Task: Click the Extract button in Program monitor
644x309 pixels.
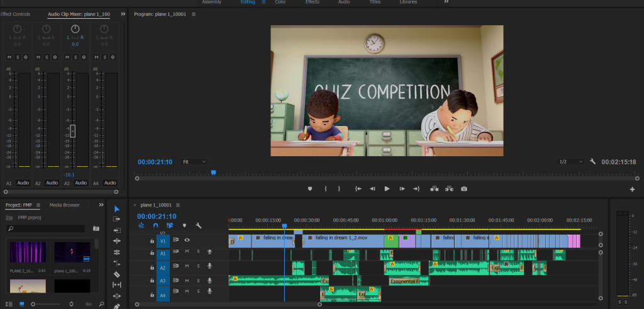Action: 449,189
